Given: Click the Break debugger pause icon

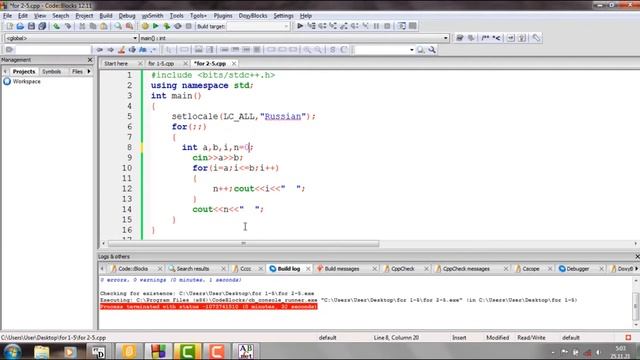Looking at the screenshot, I should (376, 26).
